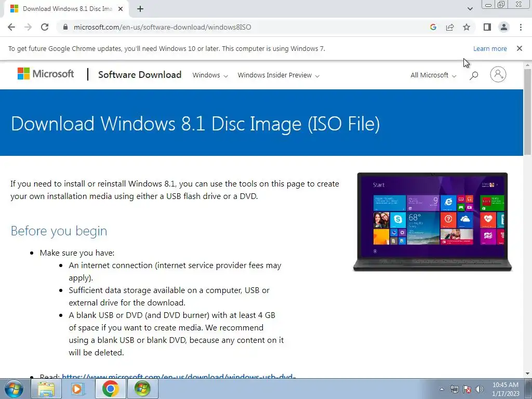Open the taskbar clock showing 10:45 AM
Image resolution: width=532 pixels, height=399 pixels.
[x=506, y=389]
